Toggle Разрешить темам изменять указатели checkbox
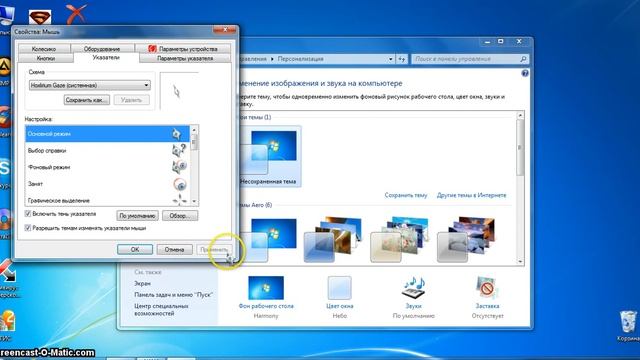640x360 pixels. tap(28, 228)
